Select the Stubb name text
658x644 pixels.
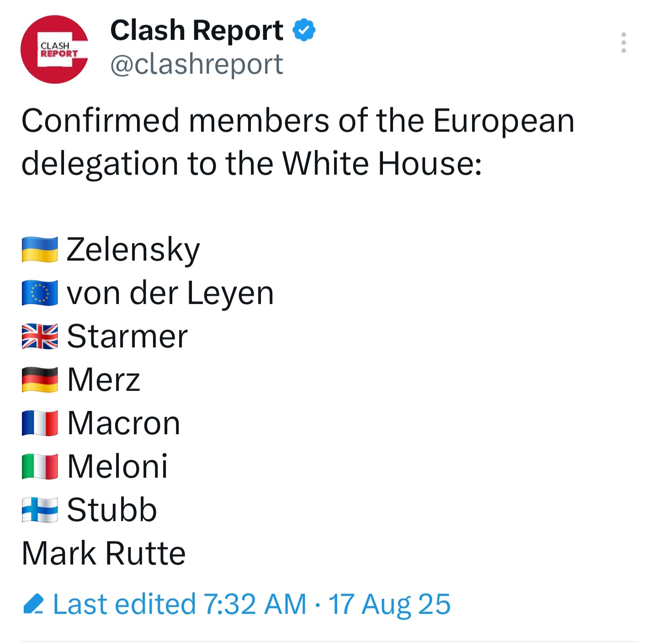tap(112, 510)
